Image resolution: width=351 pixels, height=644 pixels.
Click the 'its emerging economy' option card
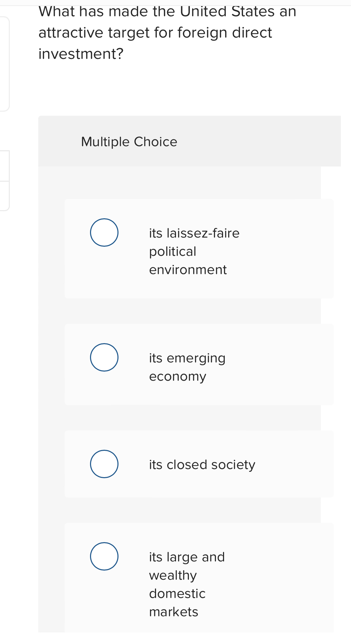pyautogui.click(x=199, y=364)
